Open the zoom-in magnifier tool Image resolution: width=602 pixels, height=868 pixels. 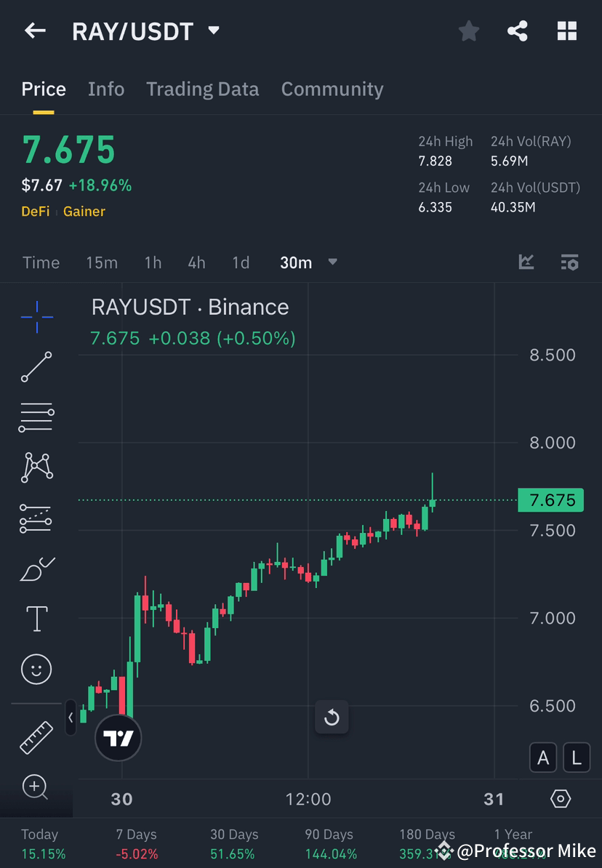click(x=36, y=787)
